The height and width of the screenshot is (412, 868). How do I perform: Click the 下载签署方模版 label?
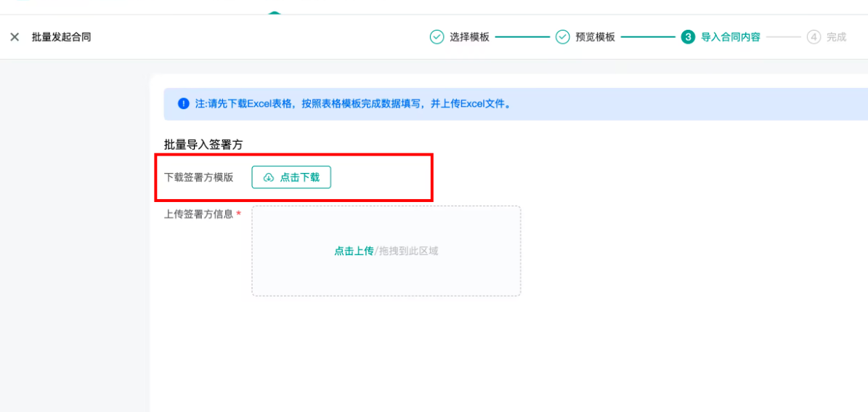[x=199, y=177]
